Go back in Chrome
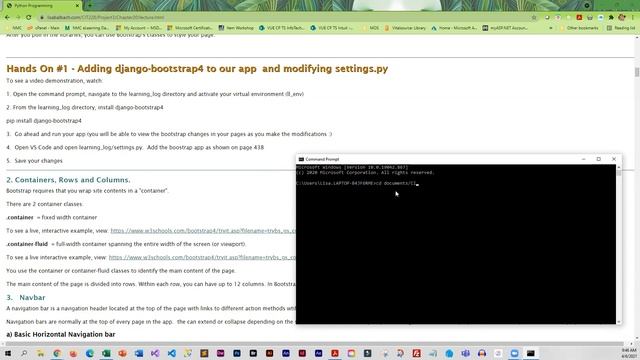640x360 pixels. [x=7, y=18]
